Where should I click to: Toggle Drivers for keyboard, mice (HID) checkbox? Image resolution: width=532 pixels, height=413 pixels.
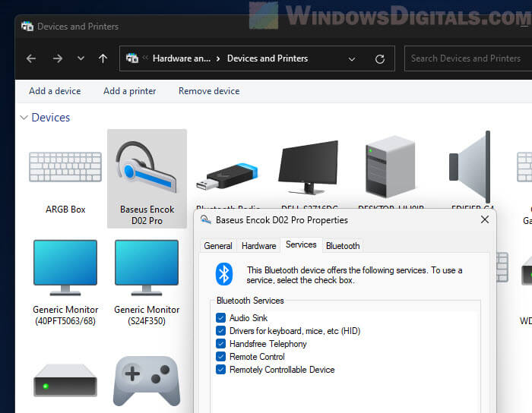tap(220, 331)
